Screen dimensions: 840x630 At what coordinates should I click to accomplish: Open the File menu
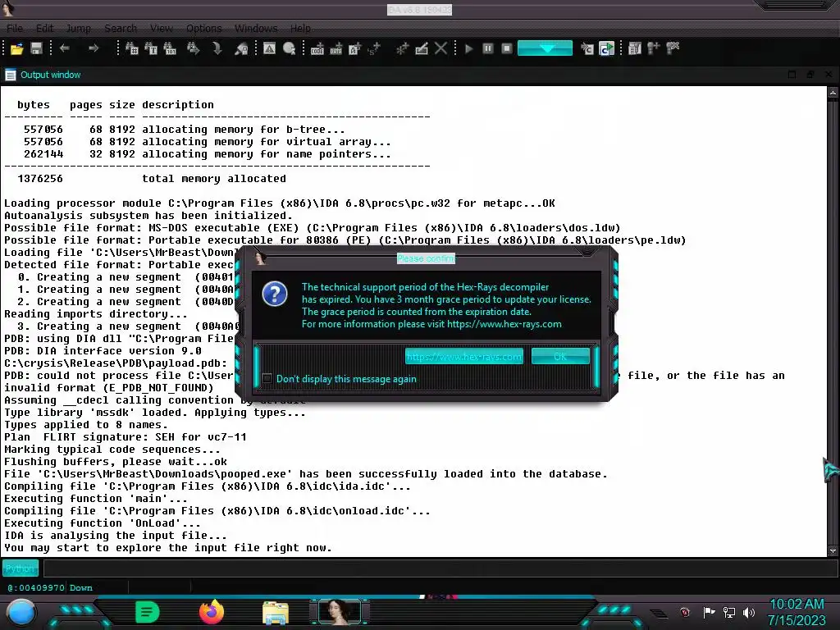point(15,29)
